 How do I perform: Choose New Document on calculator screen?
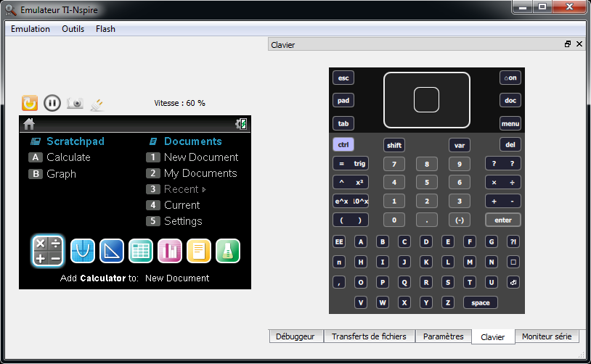192,157
